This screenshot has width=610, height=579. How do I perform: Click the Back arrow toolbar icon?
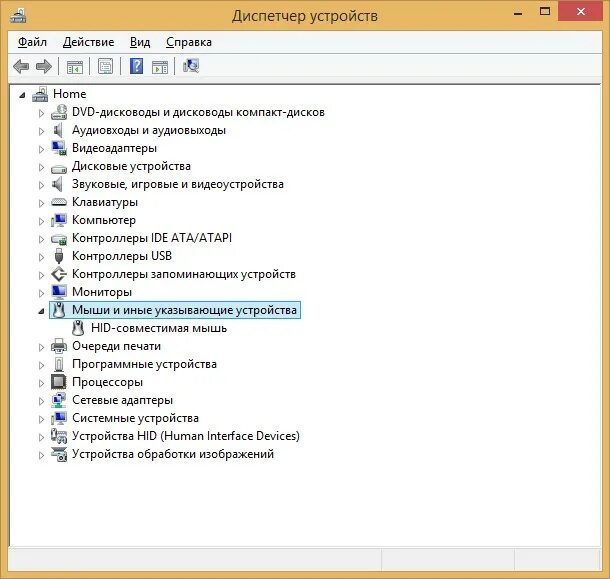[x=21, y=67]
